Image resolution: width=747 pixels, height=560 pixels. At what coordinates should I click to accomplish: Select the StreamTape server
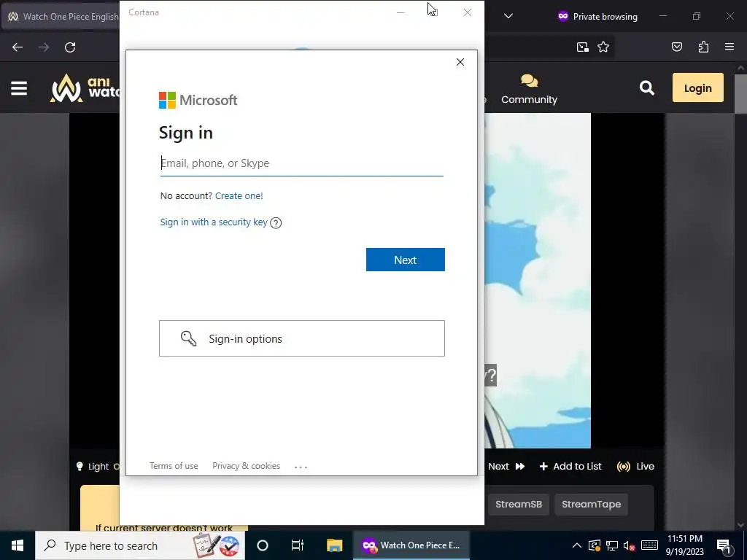[591, 505]
